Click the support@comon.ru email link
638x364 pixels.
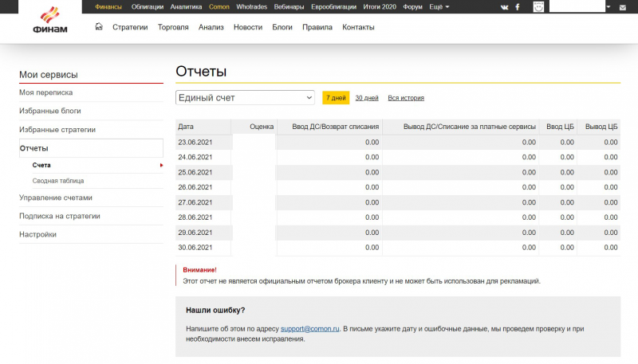click(310, 328)
